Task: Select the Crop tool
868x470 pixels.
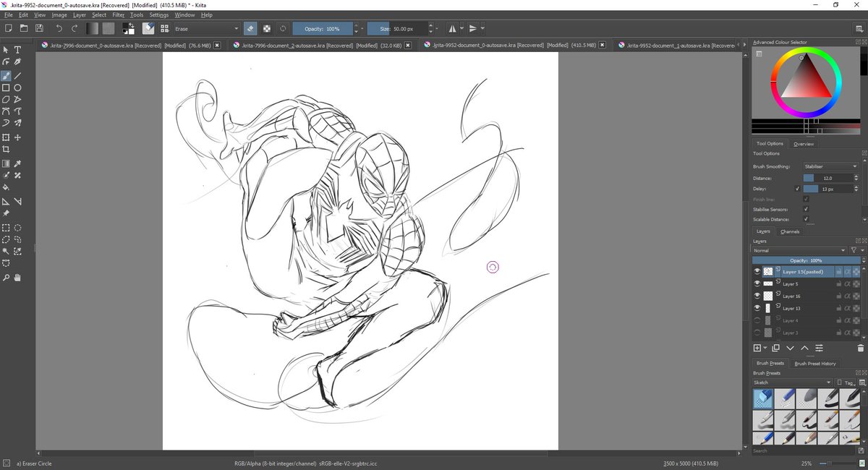Action: point(6,149)
